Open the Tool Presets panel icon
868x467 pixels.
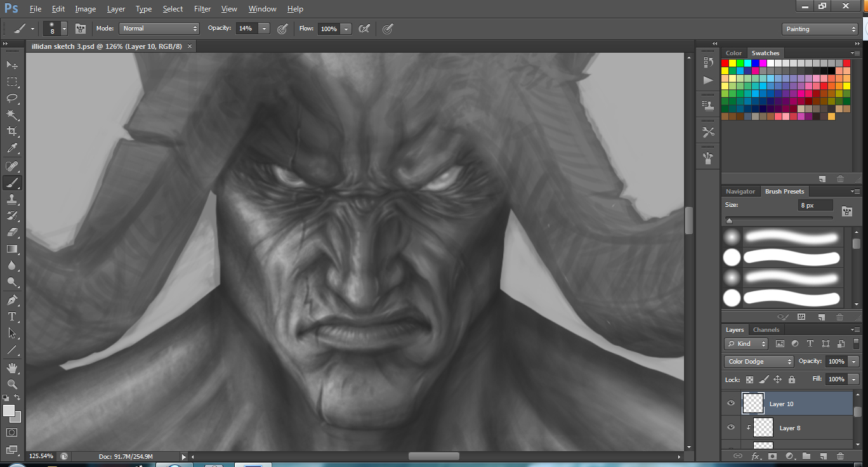709,132
